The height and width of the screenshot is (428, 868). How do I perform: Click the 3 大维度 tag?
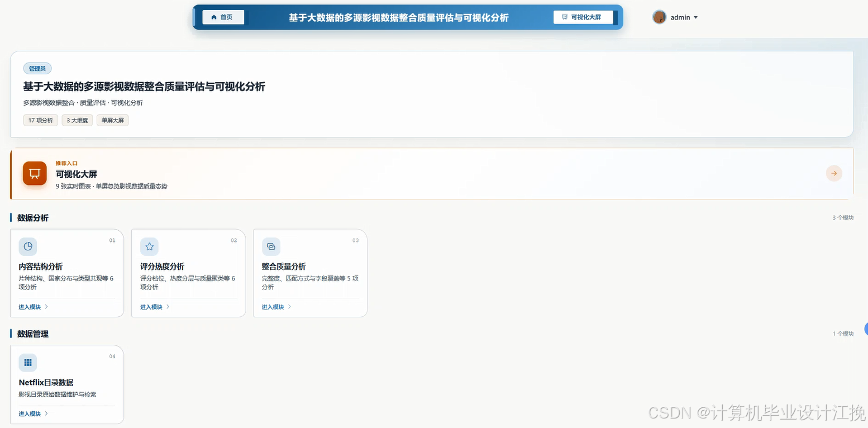pos(77,120)
